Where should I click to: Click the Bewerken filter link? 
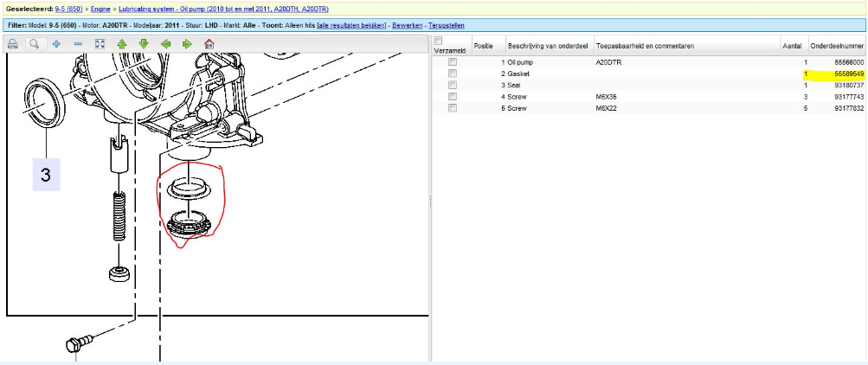point(407,26)
